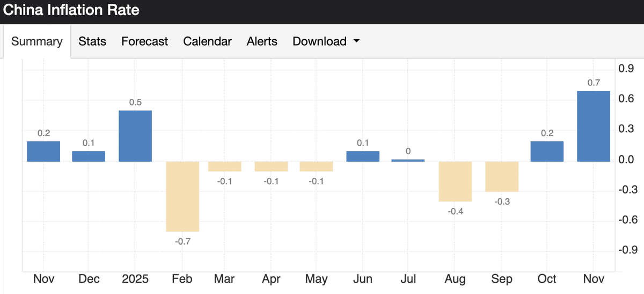Open the Forecast tab
The height and width of the screenshot is (294, 644).
144,41
